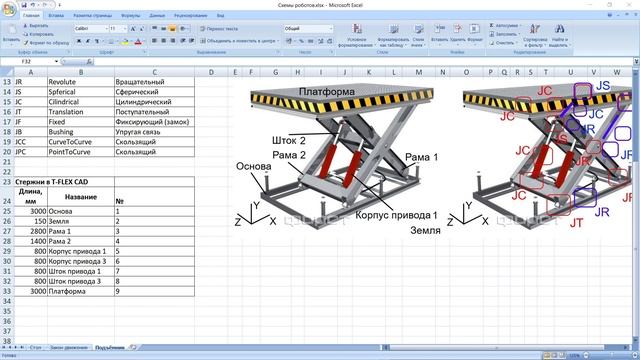Screen dimensions: 640x360
Task: Copy selection with Копировать
Action: click(x=38, y=34)
